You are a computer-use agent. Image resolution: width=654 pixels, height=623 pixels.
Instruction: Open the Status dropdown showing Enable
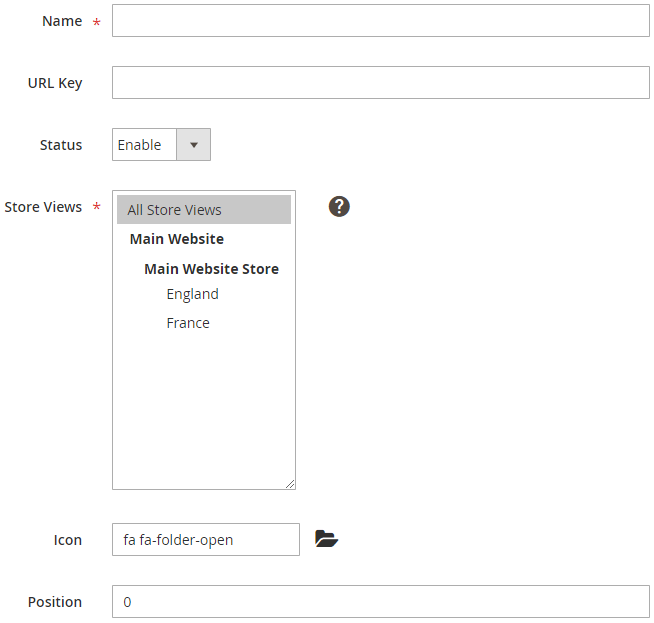pyautogui.click(x=145, y=145)
